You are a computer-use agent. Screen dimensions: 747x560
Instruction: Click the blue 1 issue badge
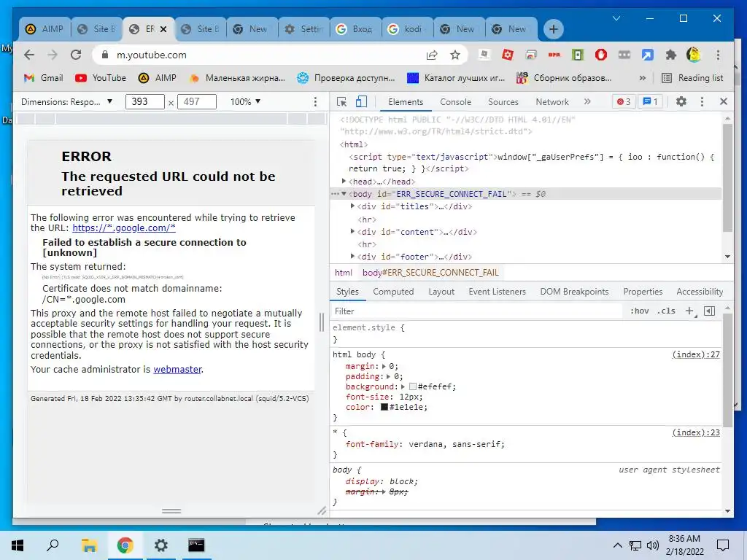(x=650, y=101)
